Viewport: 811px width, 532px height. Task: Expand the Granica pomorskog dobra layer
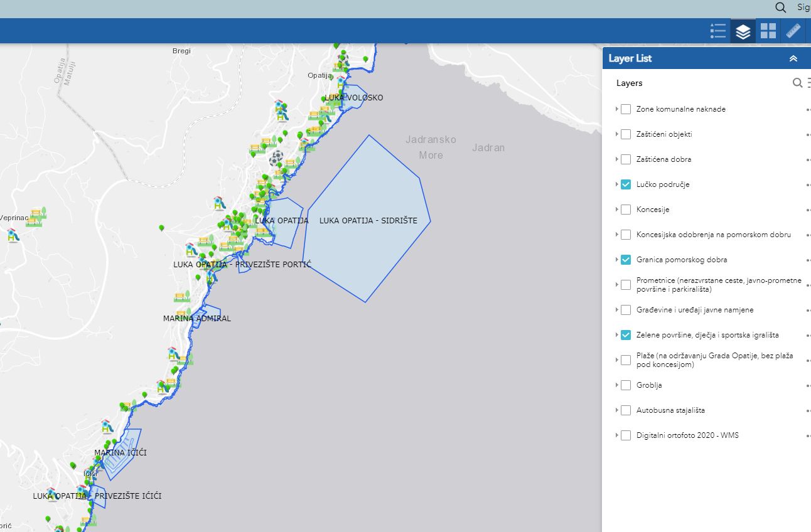616,259
